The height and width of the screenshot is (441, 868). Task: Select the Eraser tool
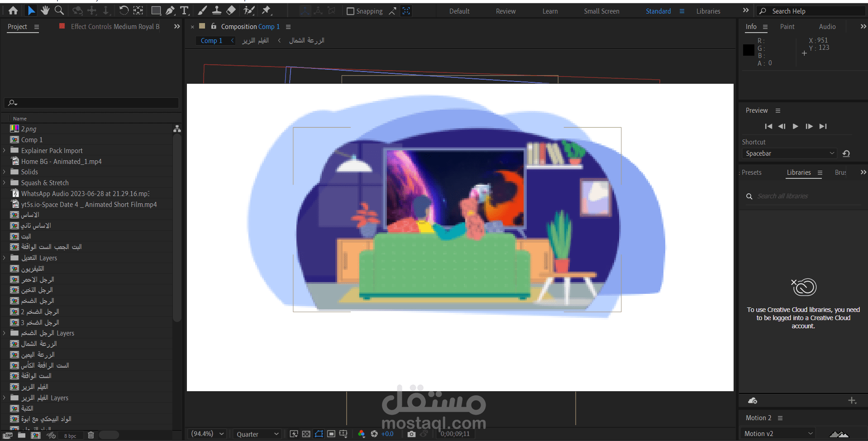(231, 10)
